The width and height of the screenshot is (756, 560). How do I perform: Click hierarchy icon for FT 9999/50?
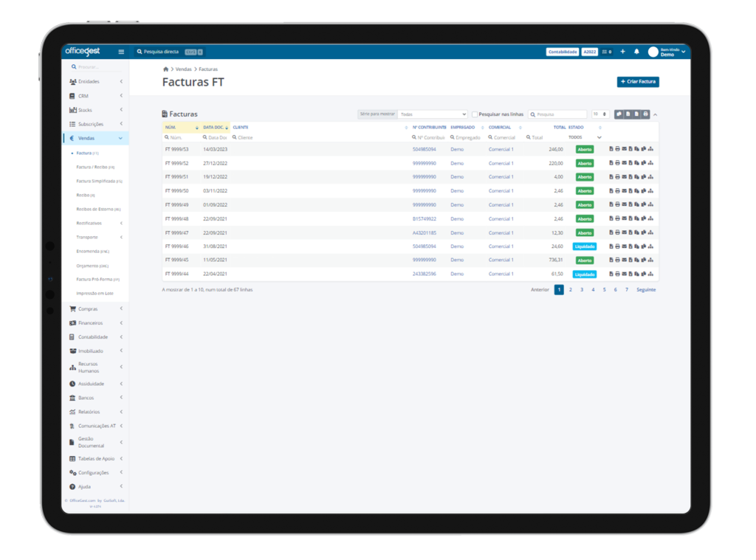tap(650, 191)
